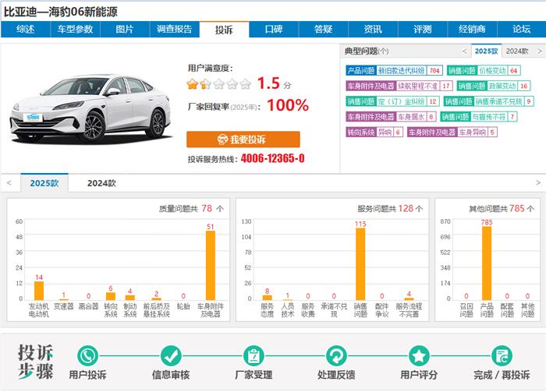Open the 综述 tab
Image resolution: width=546 pixels, height=392 pixels.
pyautogui.click(x=26, y=29)
